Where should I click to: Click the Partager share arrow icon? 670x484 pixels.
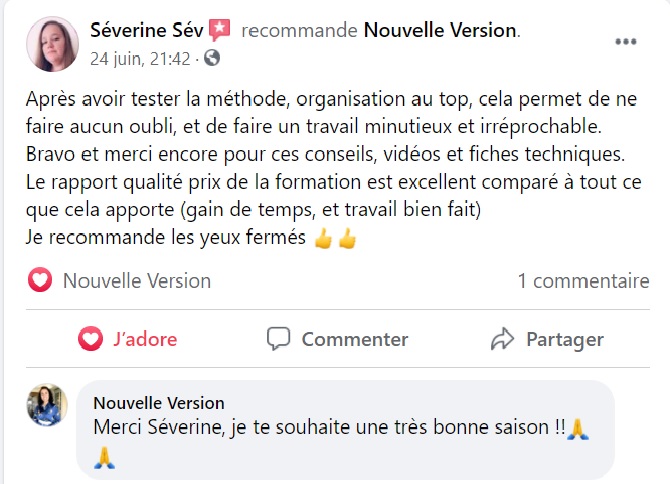pos(502,339)
